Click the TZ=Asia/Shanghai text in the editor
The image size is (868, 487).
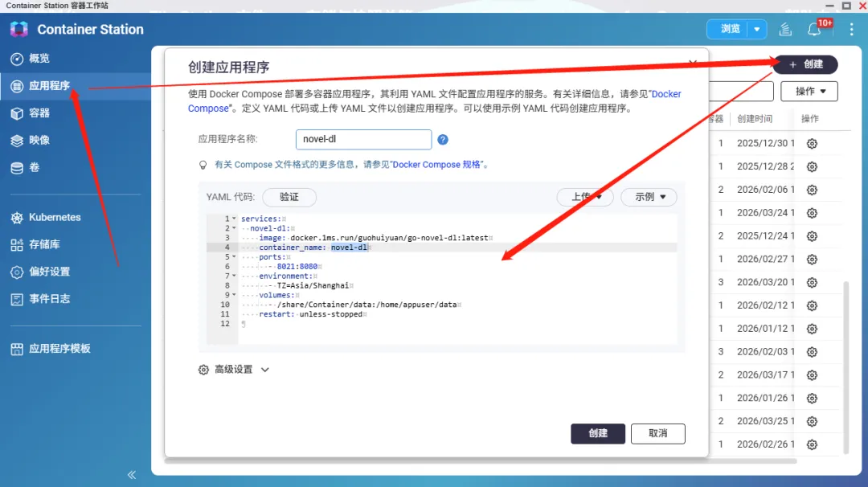pyautogui.click(x=313, y=285)
